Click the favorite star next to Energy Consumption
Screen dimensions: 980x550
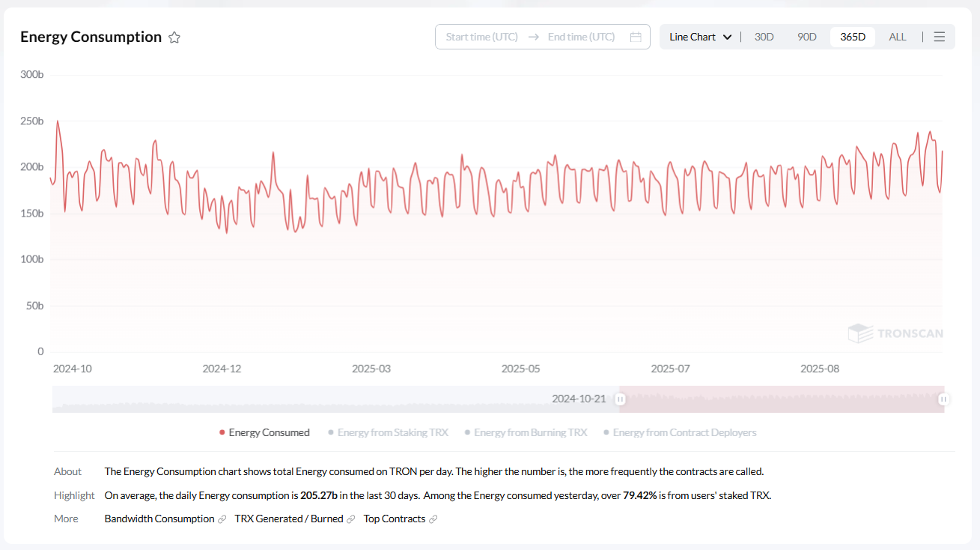click(174, 37)
